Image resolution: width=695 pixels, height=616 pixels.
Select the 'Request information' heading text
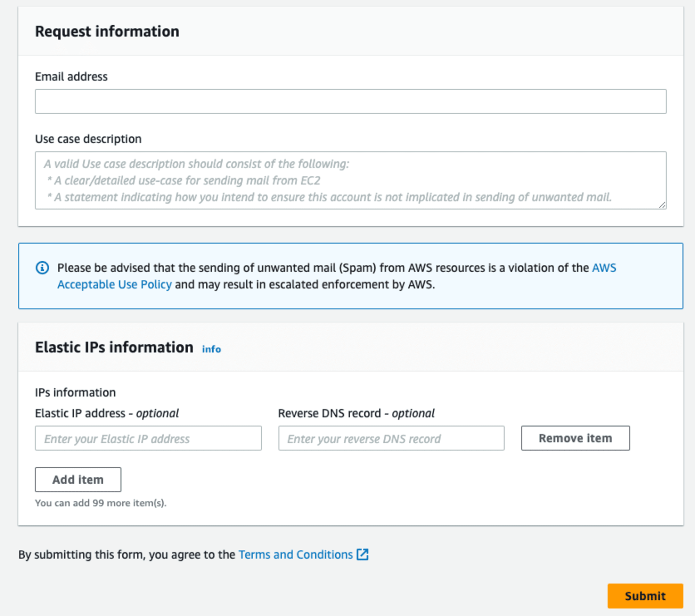tap(107, 31)
